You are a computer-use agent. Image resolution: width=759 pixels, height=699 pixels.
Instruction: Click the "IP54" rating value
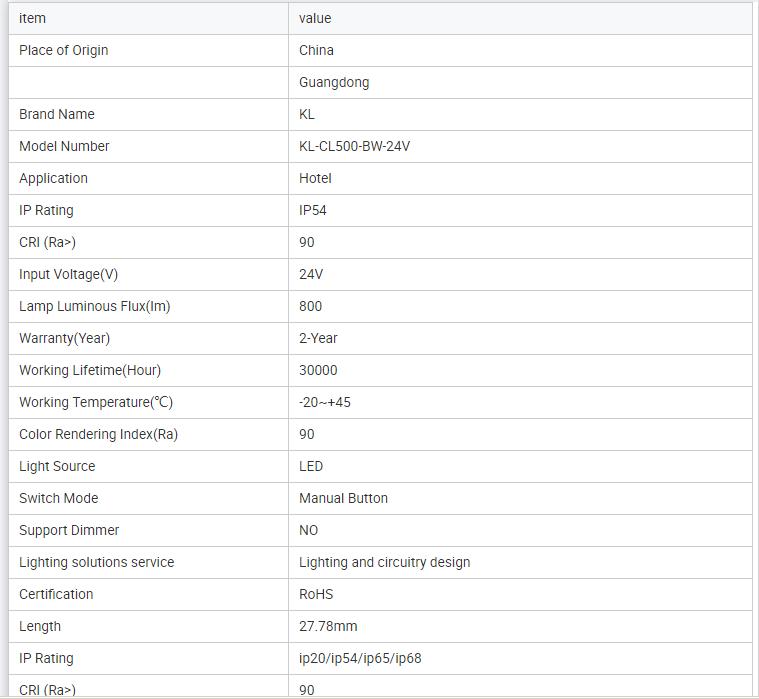(x=313, y=210)
